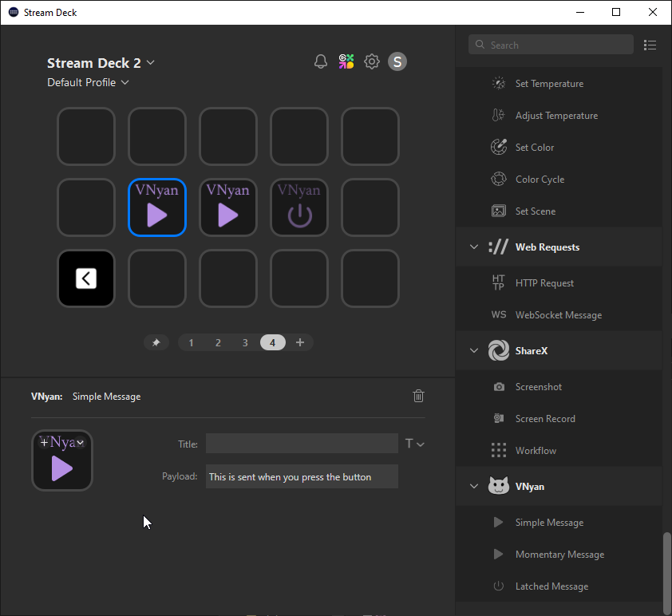The height and width of the screenshot is (616, 672).
Task: Click the back arrow folder key
Action: (x=86, y=278)
